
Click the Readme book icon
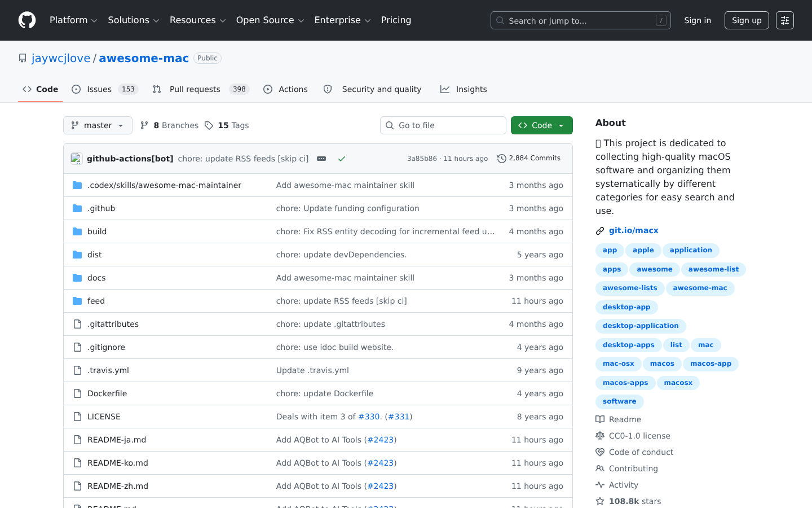pos(600,419)
